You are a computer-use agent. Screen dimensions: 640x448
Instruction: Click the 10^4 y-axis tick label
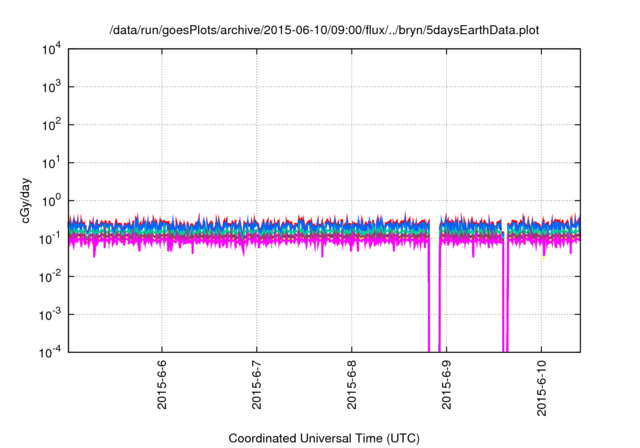click(x=52, y=50)
